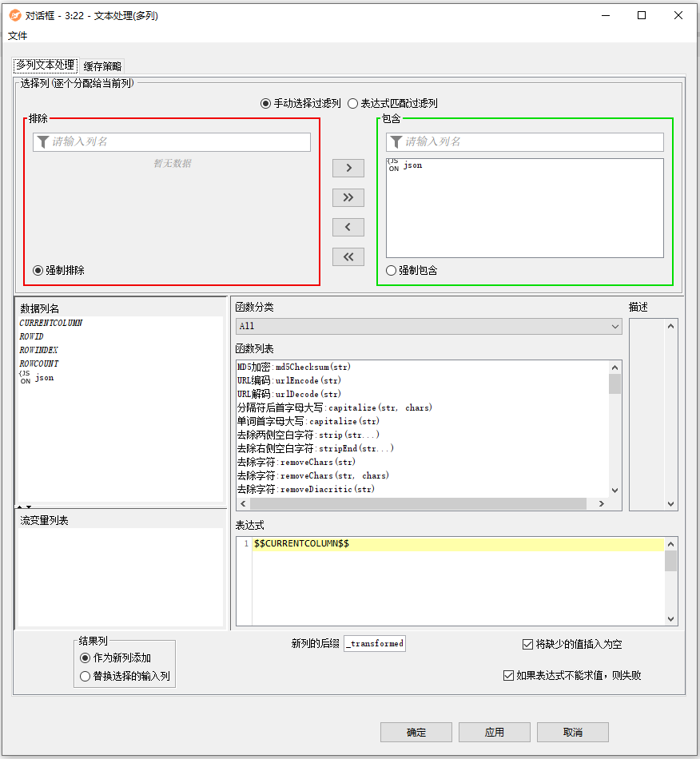Open the 函数分类 All dropdown
700x759 pixels.
tap(428, 326)
